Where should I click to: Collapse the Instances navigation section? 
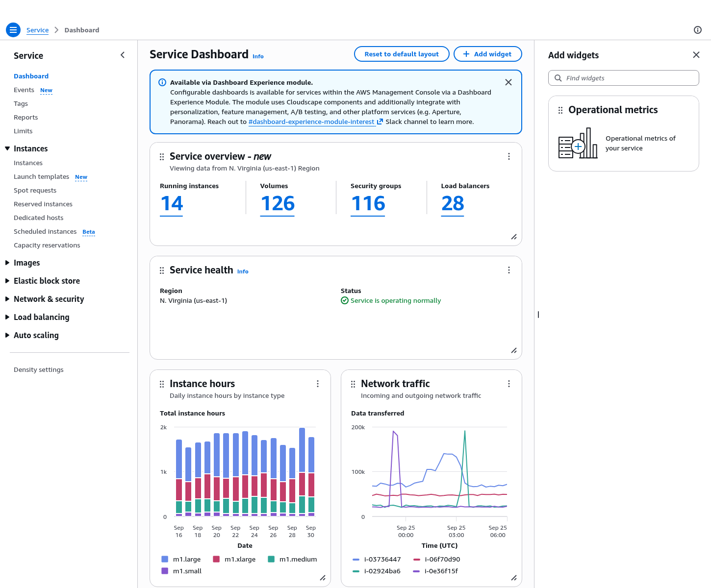click(7, 148)
